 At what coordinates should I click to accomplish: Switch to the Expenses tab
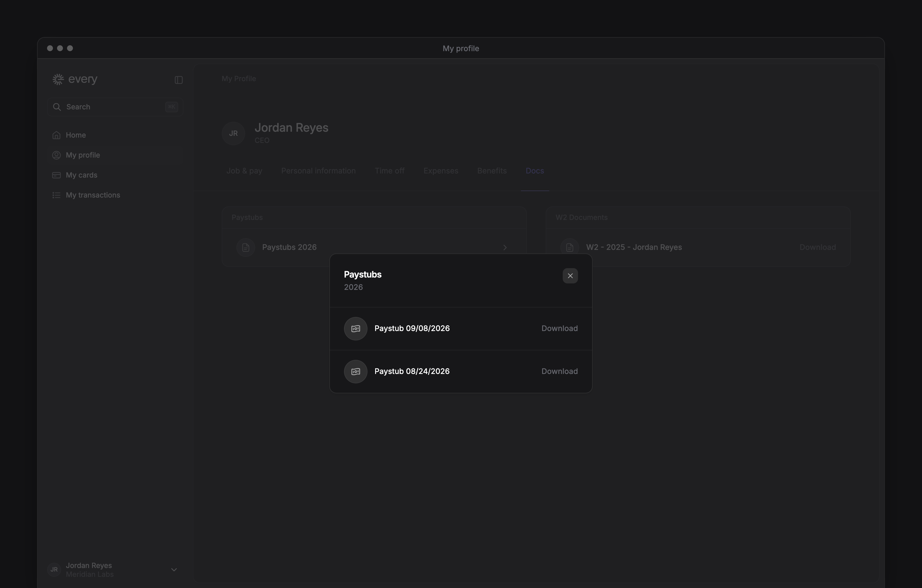(x=441, y=171)
